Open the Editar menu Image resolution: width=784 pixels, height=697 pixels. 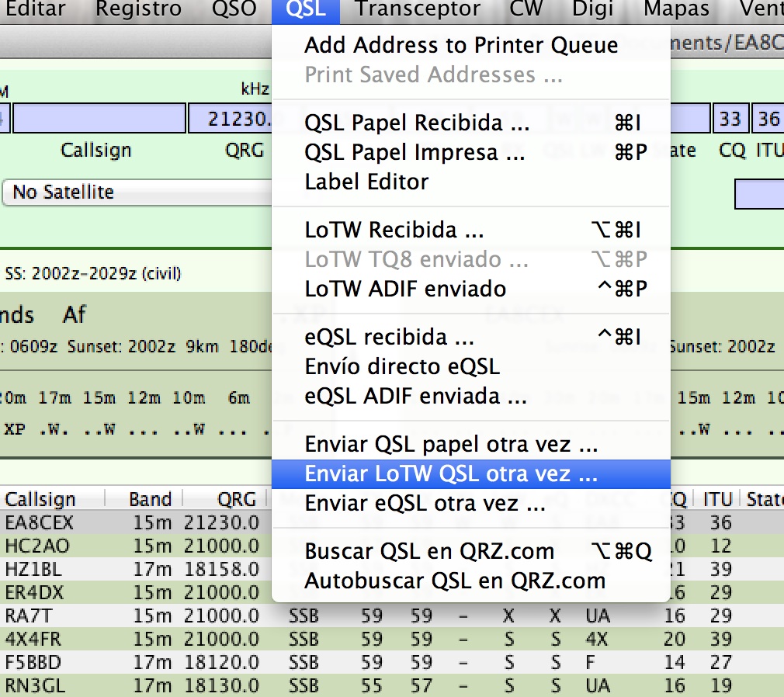tap(35, 9)
